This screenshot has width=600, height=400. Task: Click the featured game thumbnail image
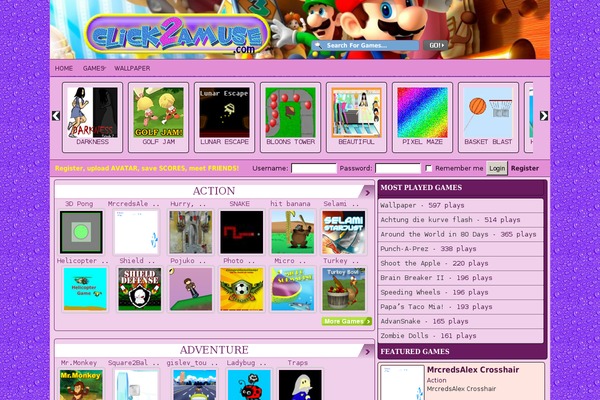tap(402, 383)
